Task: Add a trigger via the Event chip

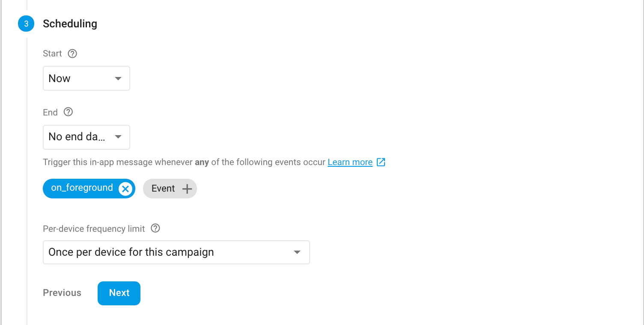Action: pos(164,189)
